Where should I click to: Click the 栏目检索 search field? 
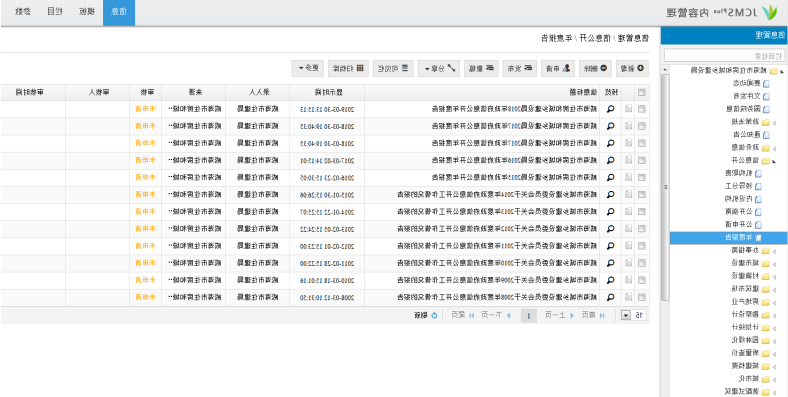724,55
